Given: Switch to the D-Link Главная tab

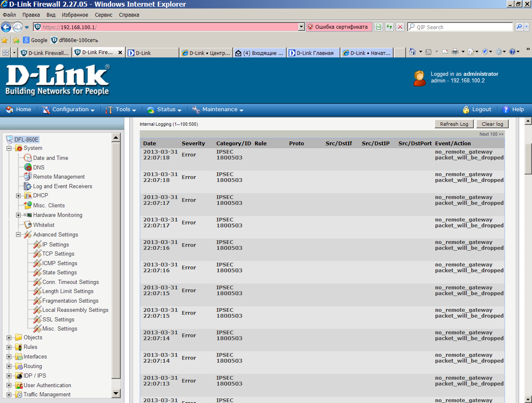Looking at the screenshot, I should point(313,53).
